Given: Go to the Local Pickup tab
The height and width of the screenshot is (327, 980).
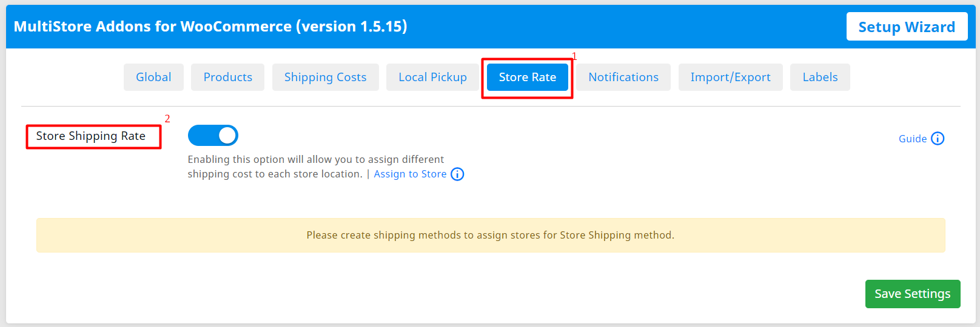Looking at the screenshot, I should pos(432,77).
